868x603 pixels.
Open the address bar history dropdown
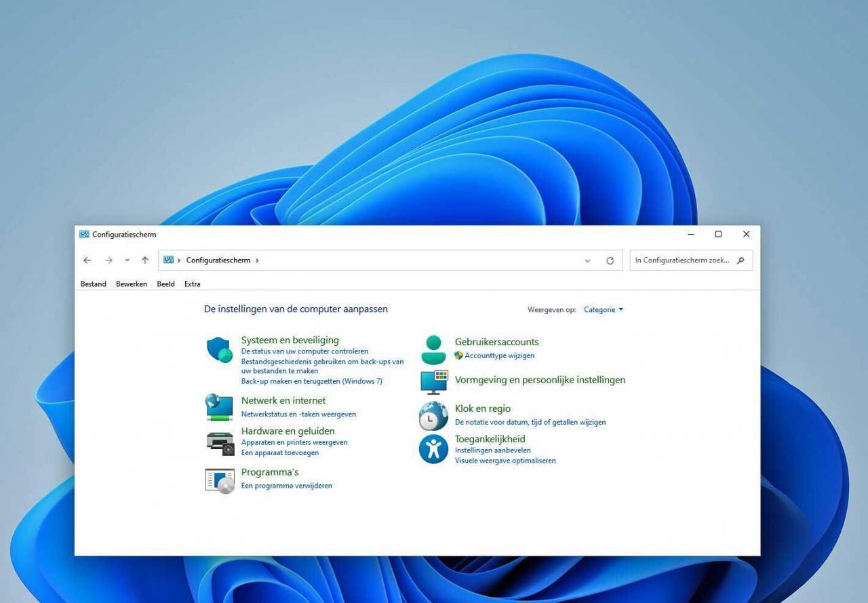tap(587, 260)
